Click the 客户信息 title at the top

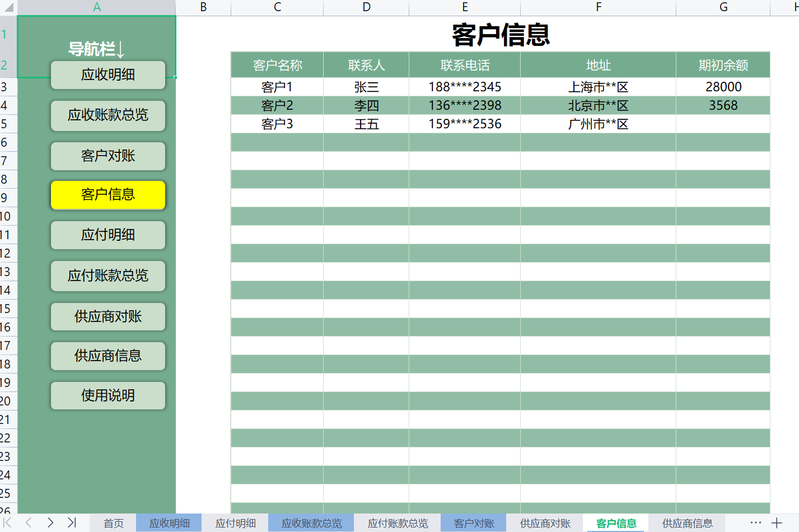click(501, 35)
